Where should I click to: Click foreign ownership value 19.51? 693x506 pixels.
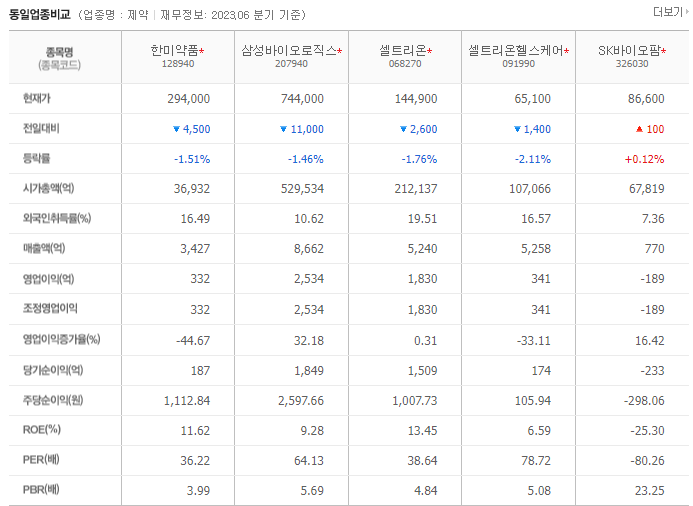(x=422, y=219)
